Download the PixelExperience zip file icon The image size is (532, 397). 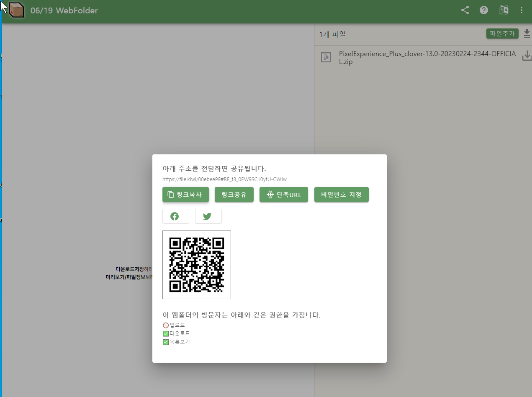coord(527,56)
